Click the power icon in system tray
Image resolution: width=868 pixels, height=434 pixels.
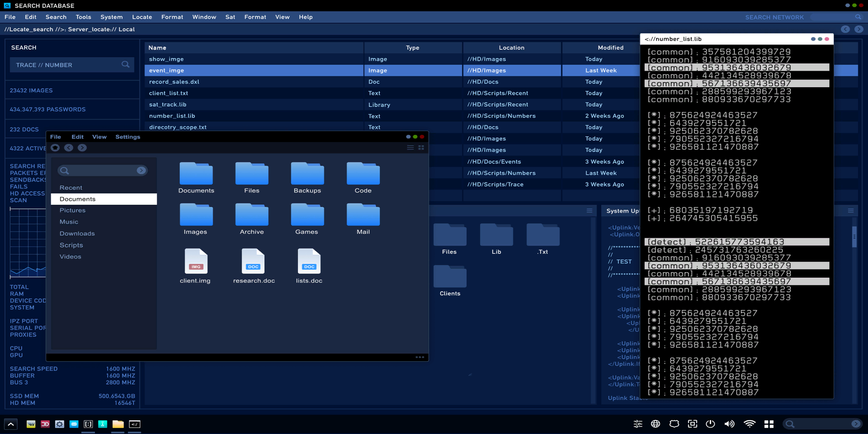(x=711, y=424)
